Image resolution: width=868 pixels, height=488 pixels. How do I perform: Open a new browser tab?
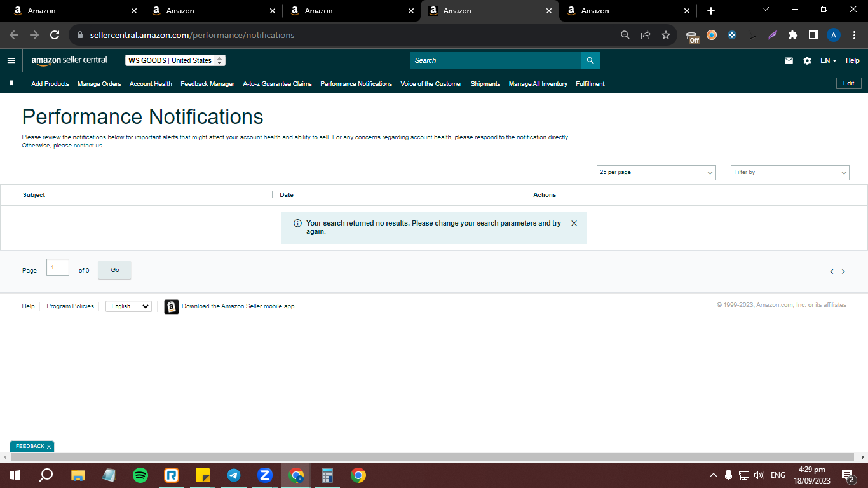click(x=711, y=11)
